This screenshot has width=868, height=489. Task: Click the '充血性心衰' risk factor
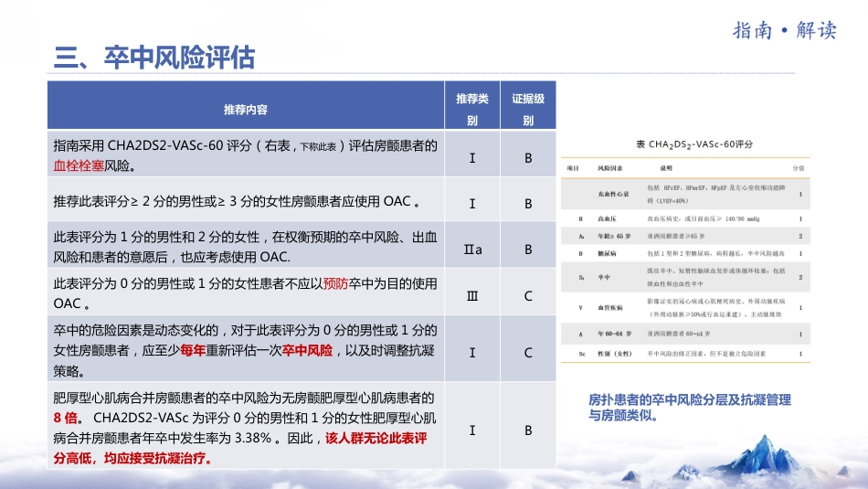click(613, 195)
